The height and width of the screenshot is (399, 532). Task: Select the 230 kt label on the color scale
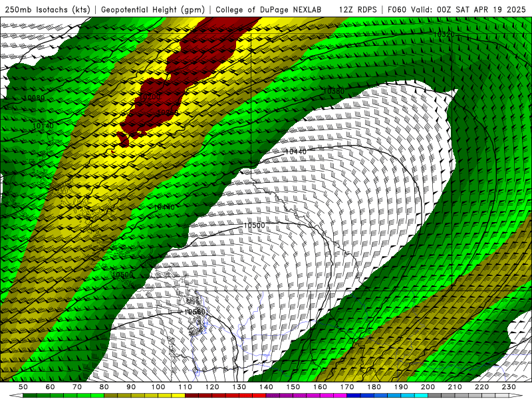pyautogui.click(x=509, y=387)
